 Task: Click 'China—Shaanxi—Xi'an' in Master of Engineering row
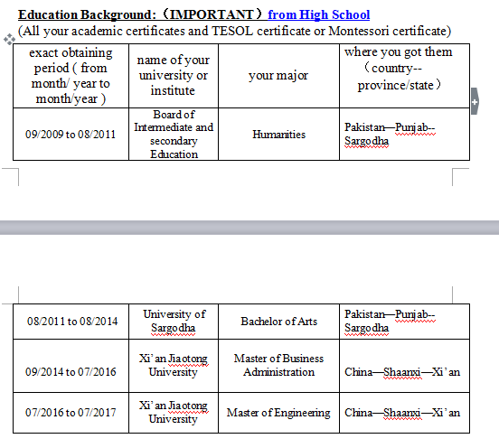(404, 413)
